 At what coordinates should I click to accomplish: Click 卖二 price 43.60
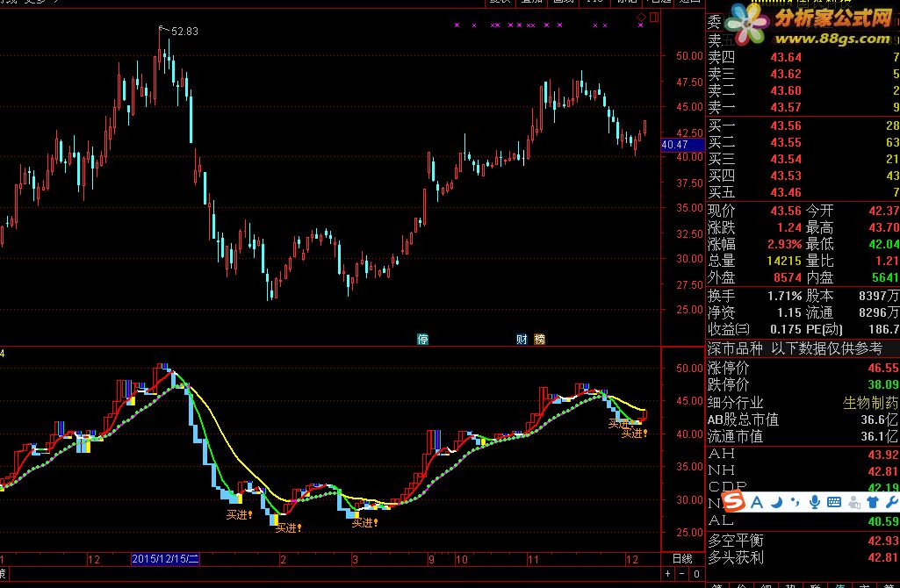point(786,90)
